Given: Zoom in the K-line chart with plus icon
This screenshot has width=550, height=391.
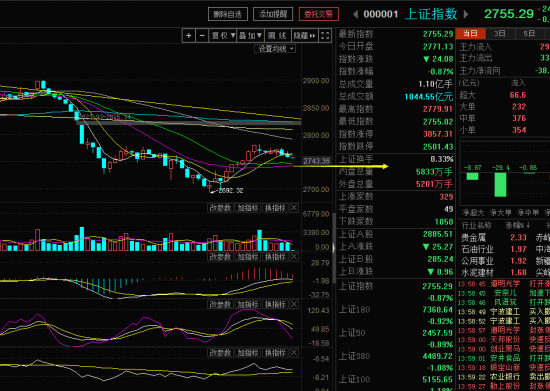Looking at the screenshot, I should (x=189, y=35).
